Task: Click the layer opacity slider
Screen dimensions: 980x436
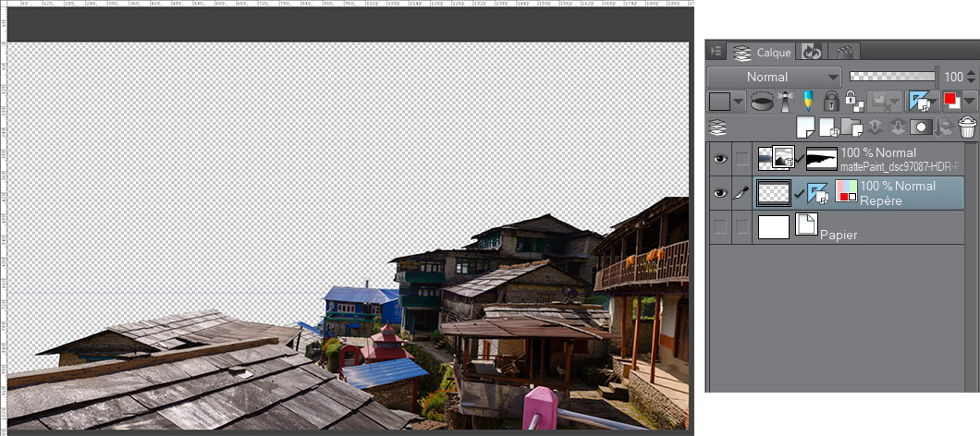Action: pyautogui.click(x=892, y=77)
